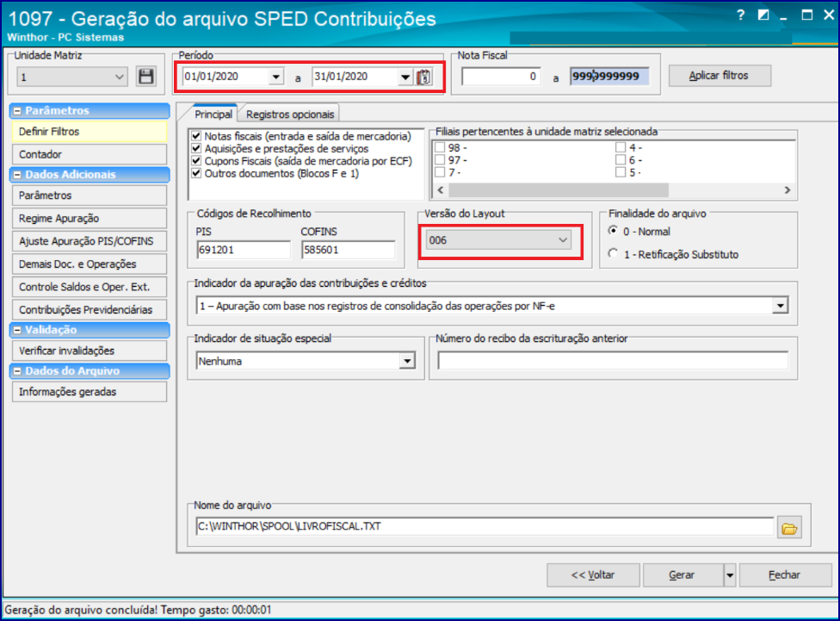Image resolution: width=840 pixels, height=621 pixels.
Task: Open Ajuste Apuração PIS/COFINS item
Action: pyautogui.click(x=90, y=241)
